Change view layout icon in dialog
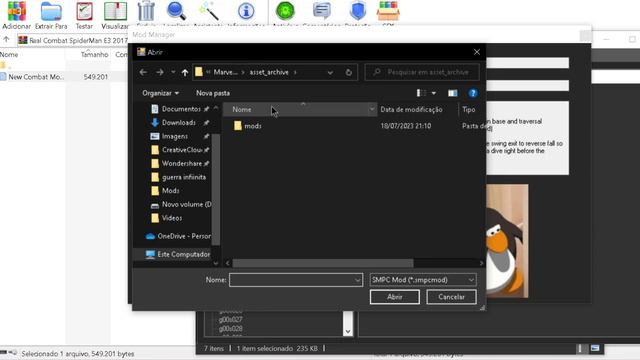 pos(421,93)
